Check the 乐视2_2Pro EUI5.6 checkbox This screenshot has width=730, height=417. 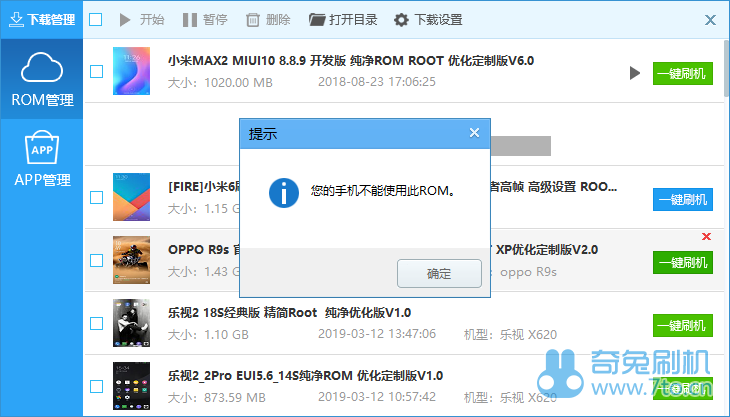pyautogui.click(x=96, y=386)
